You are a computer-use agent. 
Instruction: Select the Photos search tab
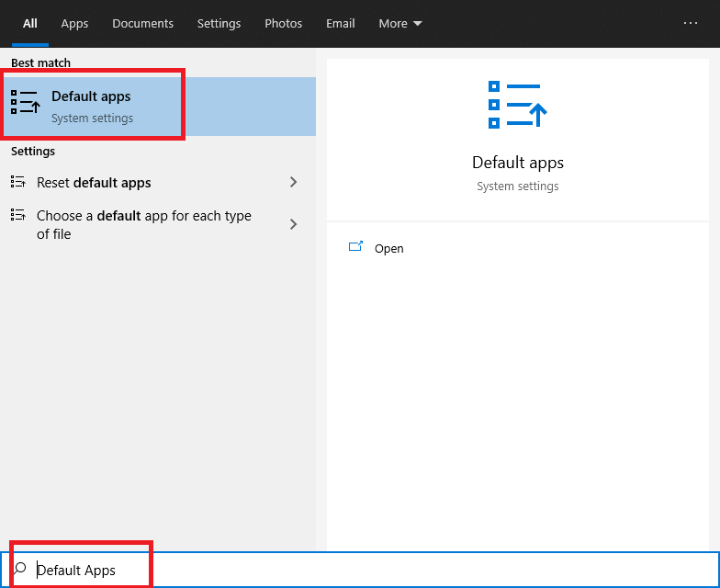point(283,24)
